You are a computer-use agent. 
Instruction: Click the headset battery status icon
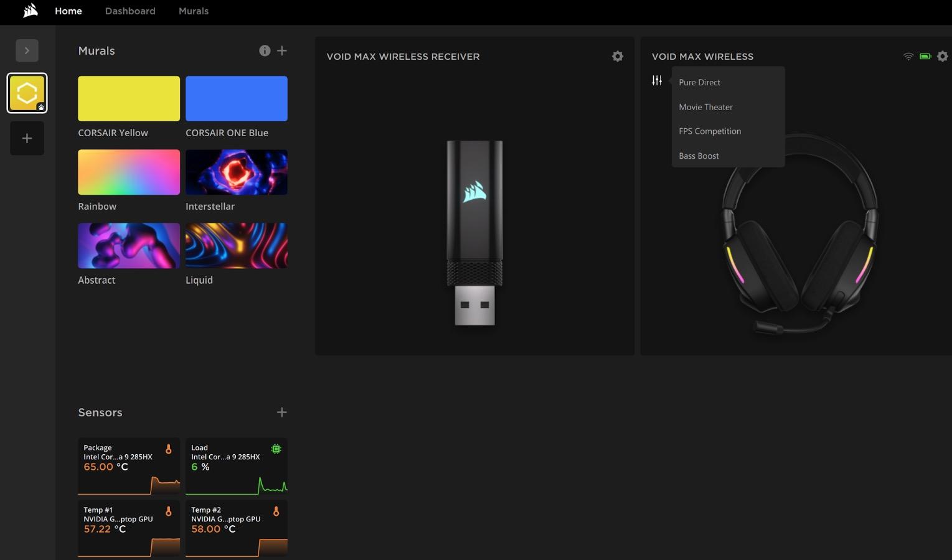coord(925,57)
